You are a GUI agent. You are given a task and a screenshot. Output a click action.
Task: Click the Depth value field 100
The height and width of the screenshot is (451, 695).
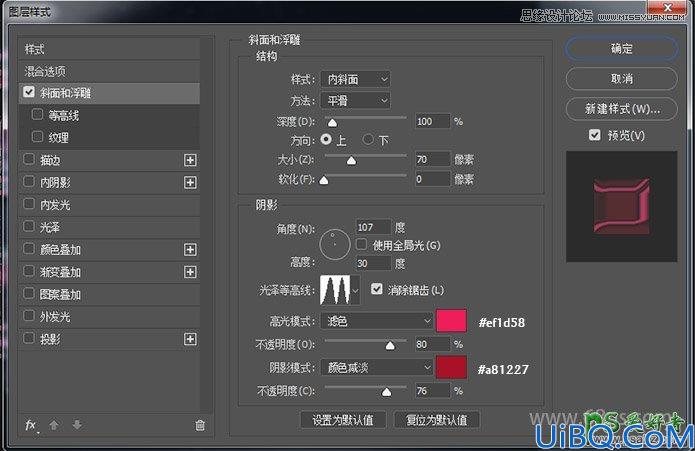432,121
